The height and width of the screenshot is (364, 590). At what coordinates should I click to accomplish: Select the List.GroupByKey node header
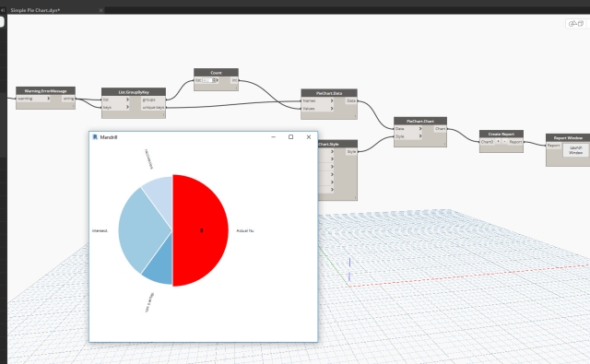134,92
